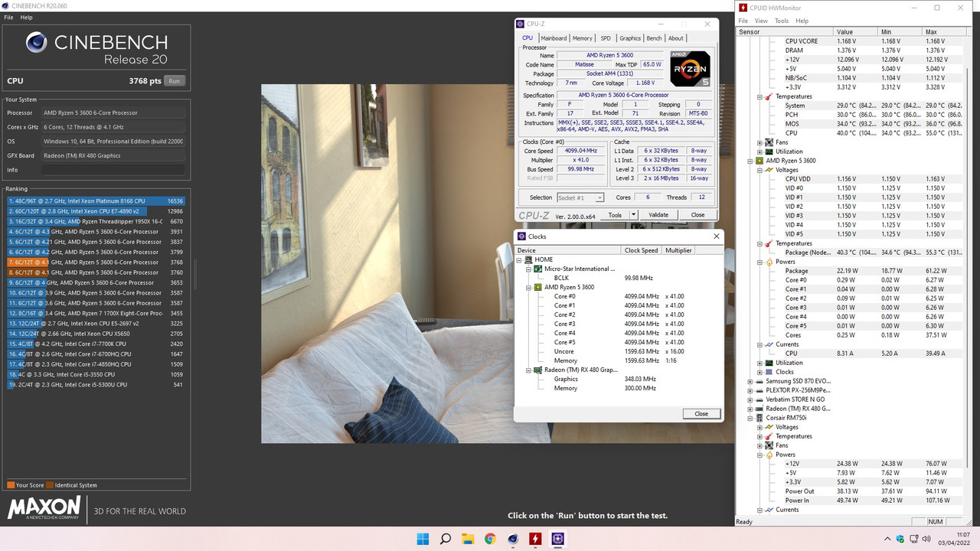Click the HWMonitor red taskbar icon

535,539
